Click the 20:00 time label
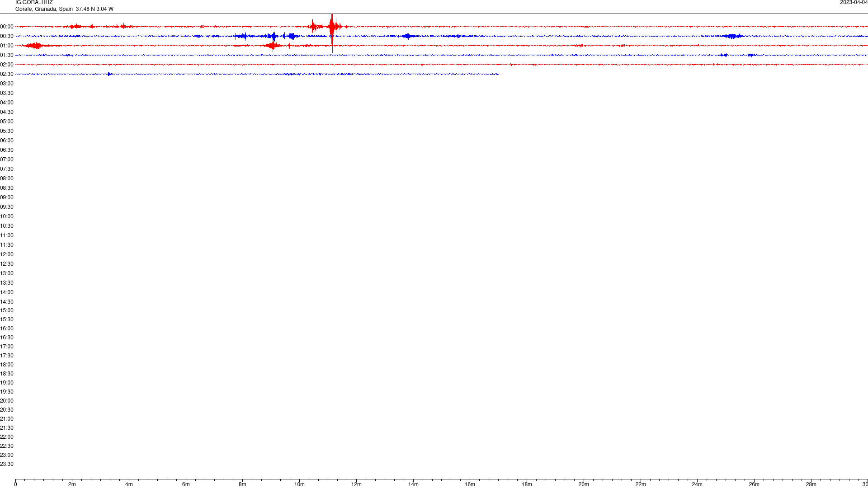 (7, 401)
